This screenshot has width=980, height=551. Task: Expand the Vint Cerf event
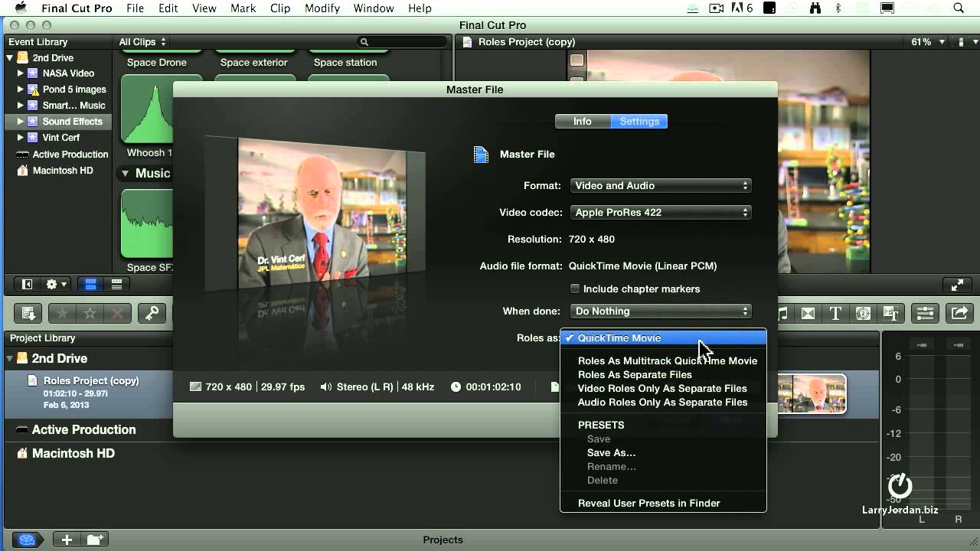[x=21, y=138]
